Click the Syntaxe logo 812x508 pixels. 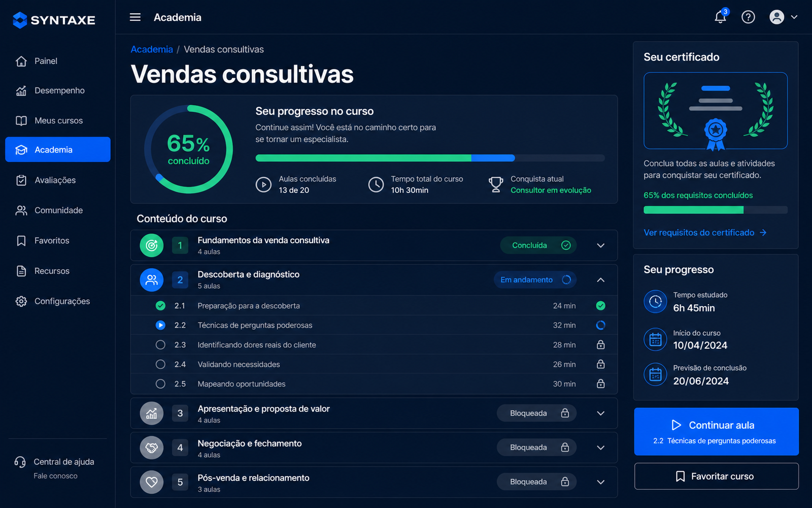54,20
